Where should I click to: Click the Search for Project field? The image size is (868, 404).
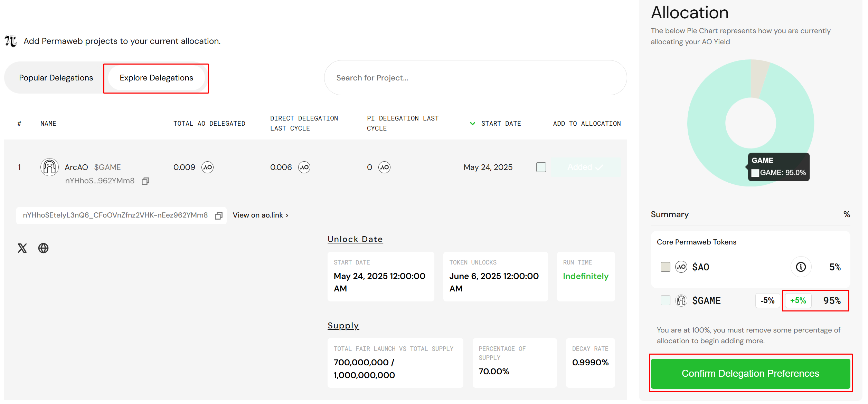click(475, 78)
